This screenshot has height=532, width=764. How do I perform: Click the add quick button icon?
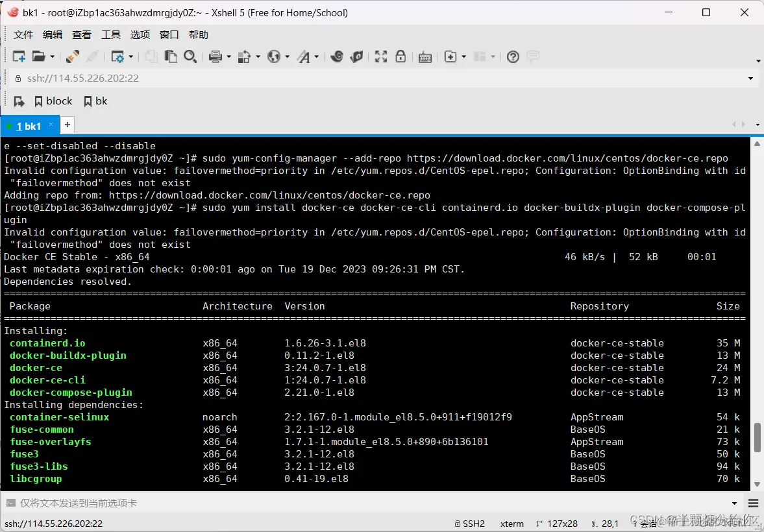19,101
